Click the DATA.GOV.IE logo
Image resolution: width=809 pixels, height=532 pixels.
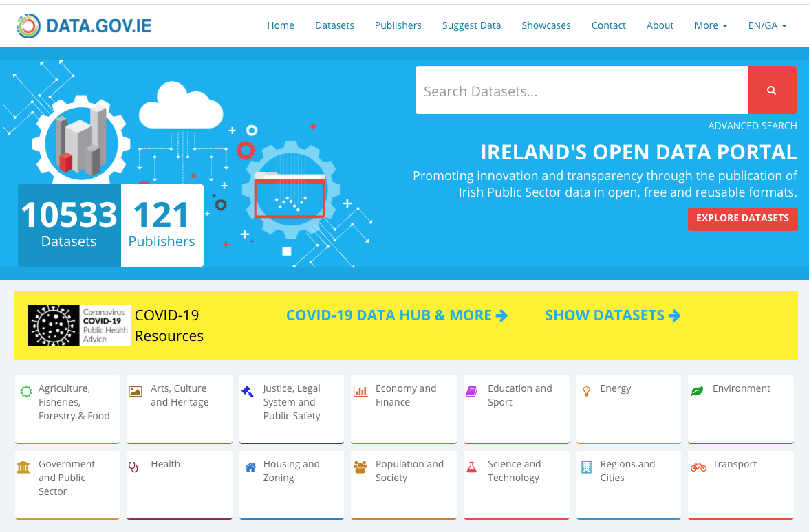coord(84,26)
